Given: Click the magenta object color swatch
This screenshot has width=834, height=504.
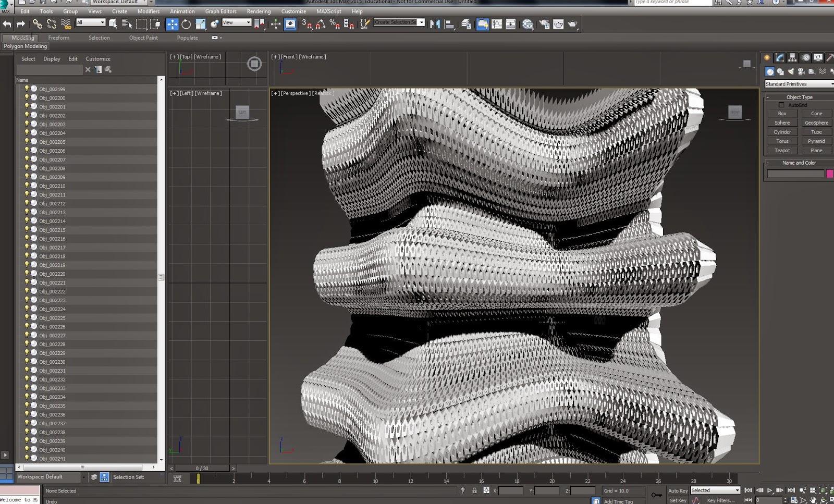Looking at the screenshot, I should pos(829,174).
